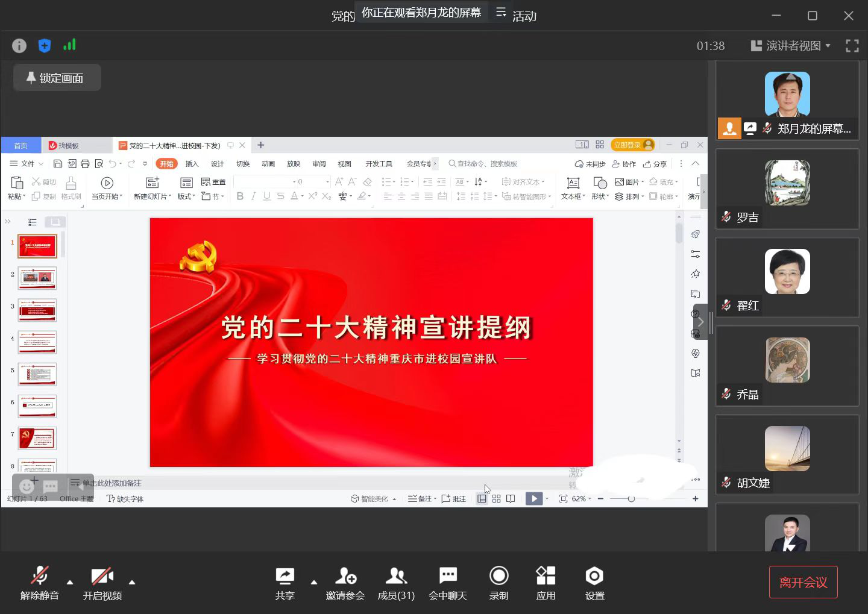868x614 pixels.
Task: Switch to the Design ribbon tab
Action: tap(217, 164)
